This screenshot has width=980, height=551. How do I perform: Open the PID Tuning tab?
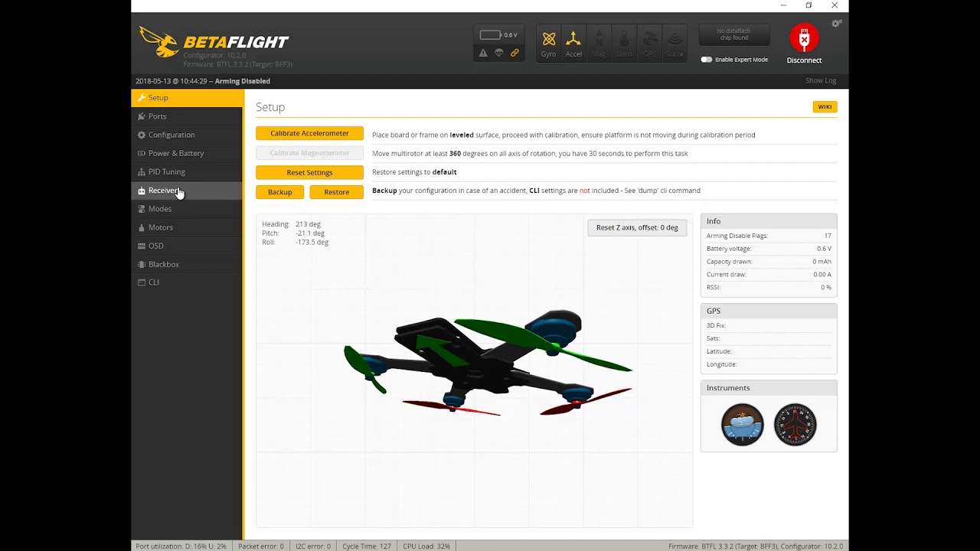click(188, 171)
